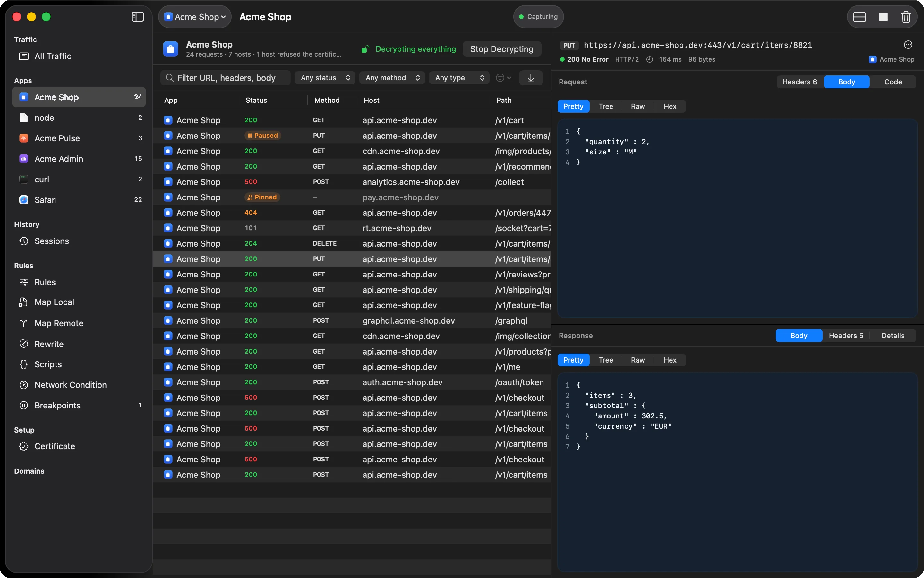
Task: Select Tree view in request body
Action: point(606,106)
